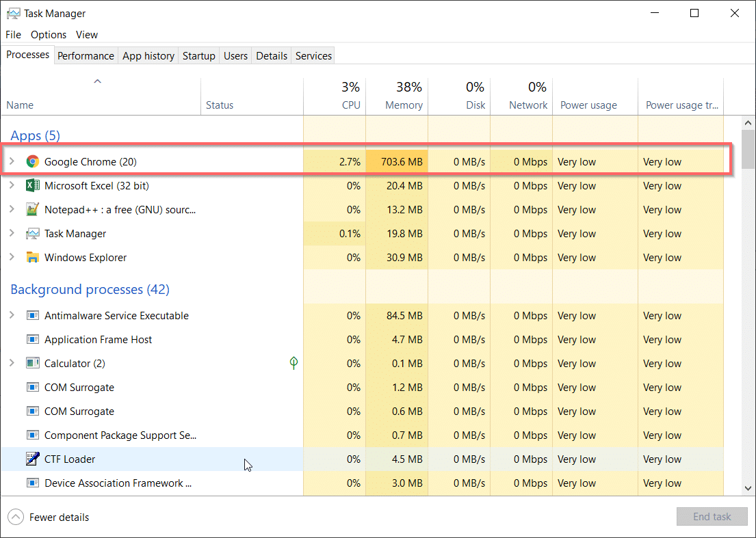The width and height of the screenshot is (756, 538).
Task: Expand the Windows Explorer process group
Action: point(12,257)
